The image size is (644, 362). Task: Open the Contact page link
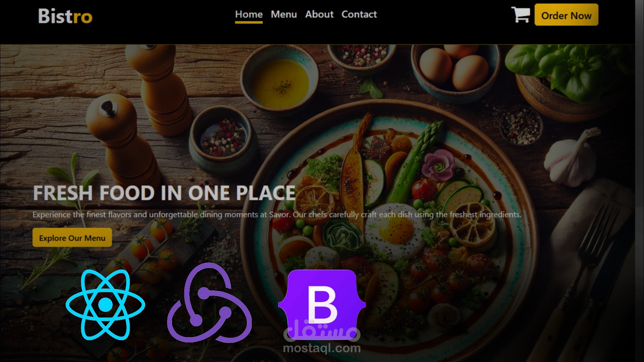point(359,14)
